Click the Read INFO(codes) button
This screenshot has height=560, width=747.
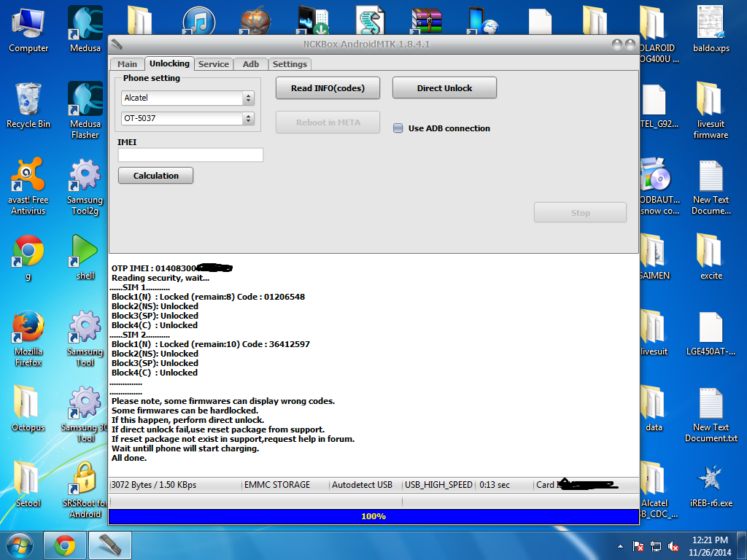(327, 87)
